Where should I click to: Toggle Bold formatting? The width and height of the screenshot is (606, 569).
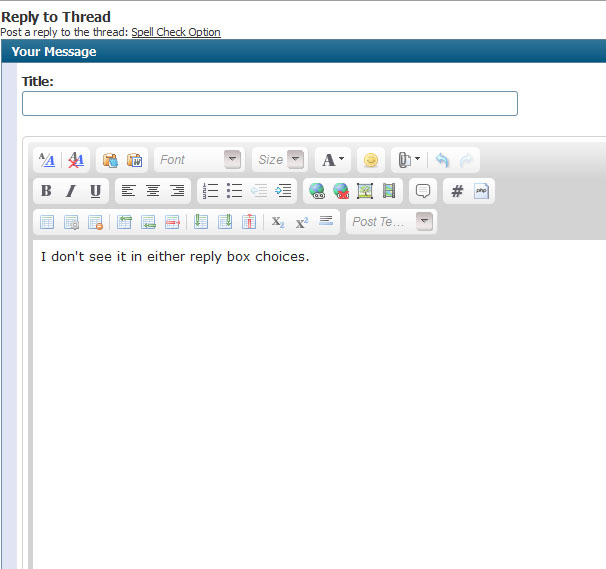46,191
